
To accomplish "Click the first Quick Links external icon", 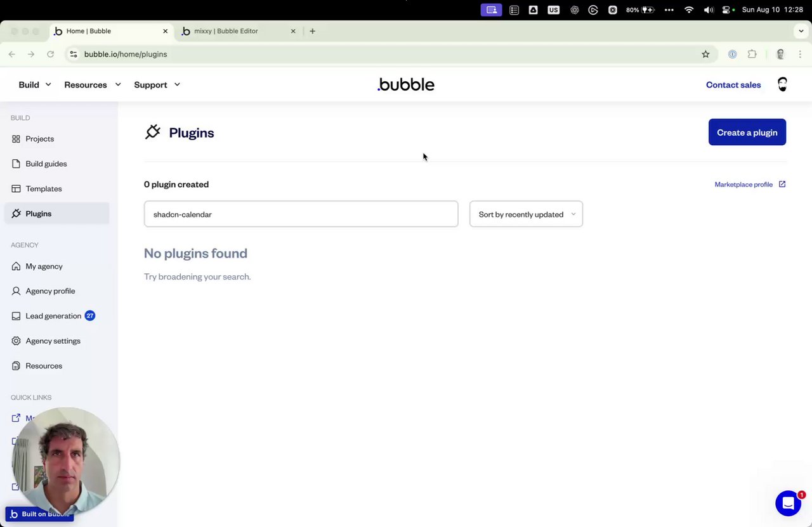I will click(16, 418).
